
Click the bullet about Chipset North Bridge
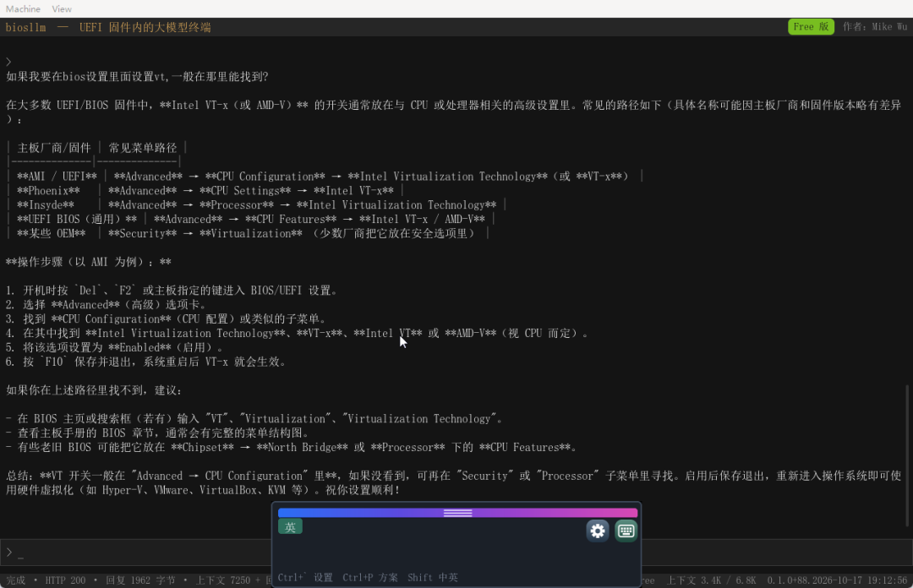coord(292,448)
